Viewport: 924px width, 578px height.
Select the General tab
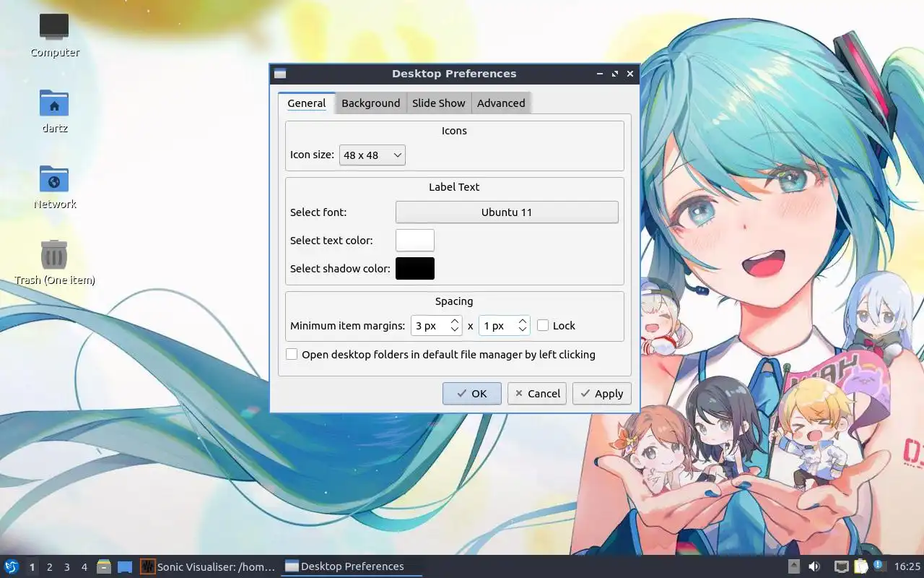[x=307, y=103]
